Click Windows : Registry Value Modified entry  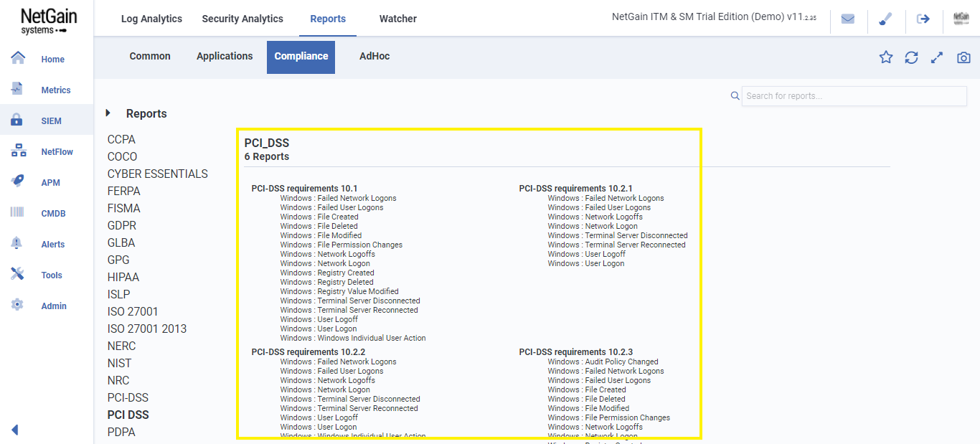click(x=339, y=291)
